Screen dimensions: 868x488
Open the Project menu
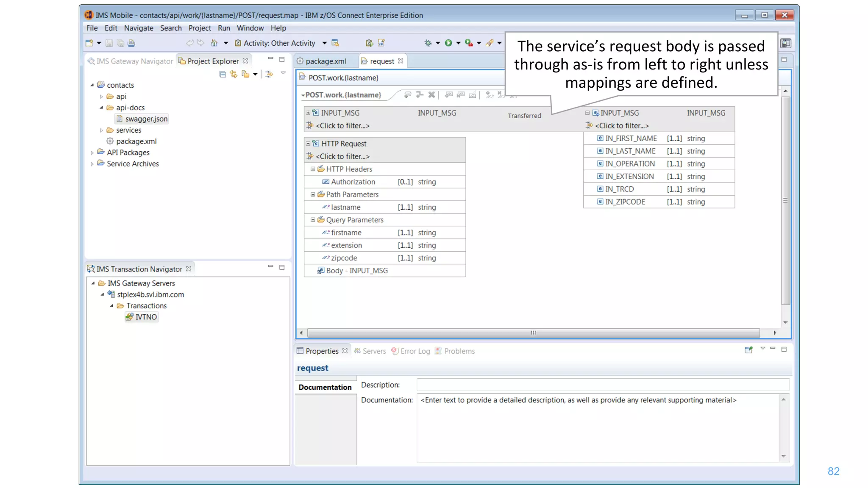pyautogui.click(x=200, y=28)
